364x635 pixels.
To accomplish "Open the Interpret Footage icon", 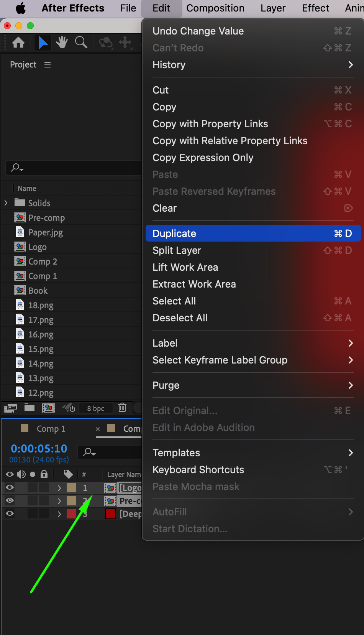I will (x=10, y=408).
